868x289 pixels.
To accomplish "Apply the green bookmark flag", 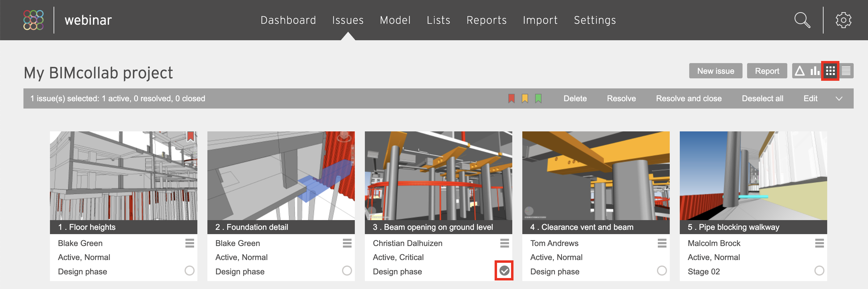I will [x=538, y=98].
